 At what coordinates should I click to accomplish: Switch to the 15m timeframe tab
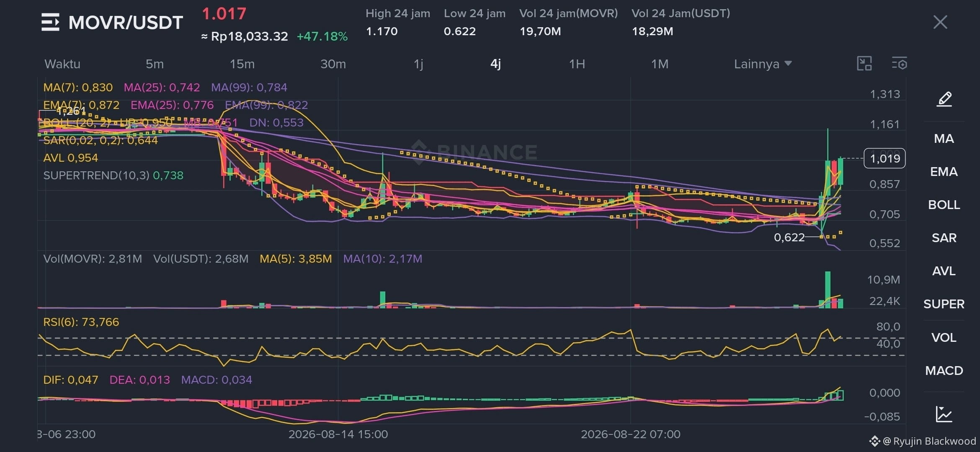(x=242, y=64)
